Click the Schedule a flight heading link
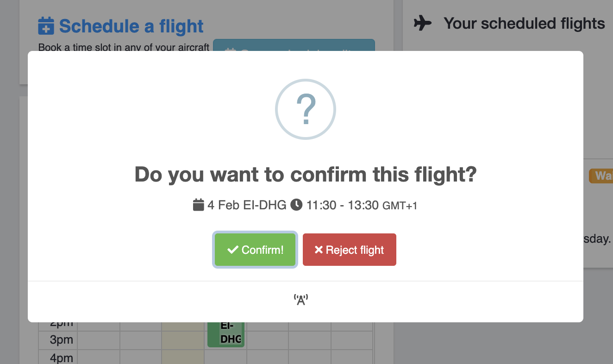Image resolution: width=613 pixels, height=364 pixels. point(131,26)
